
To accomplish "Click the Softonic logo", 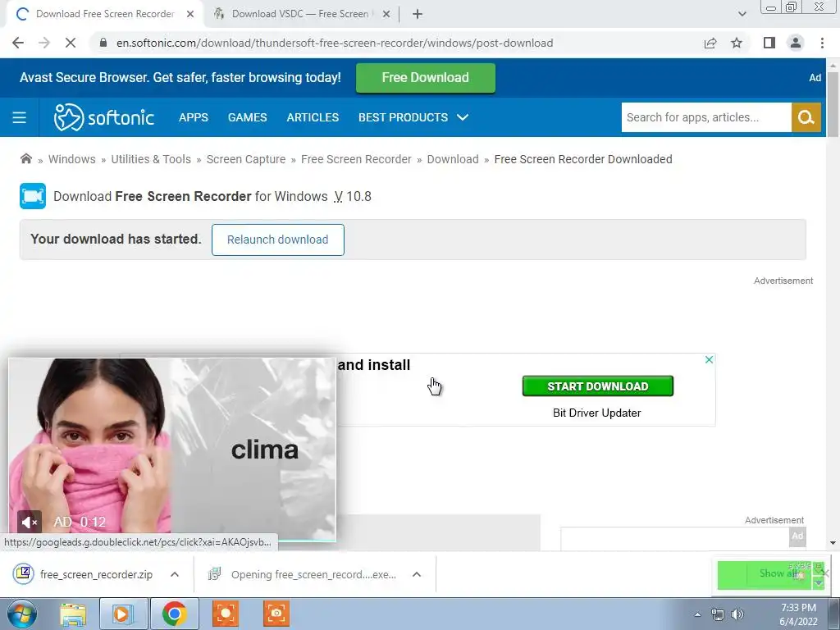I will 104,116.
